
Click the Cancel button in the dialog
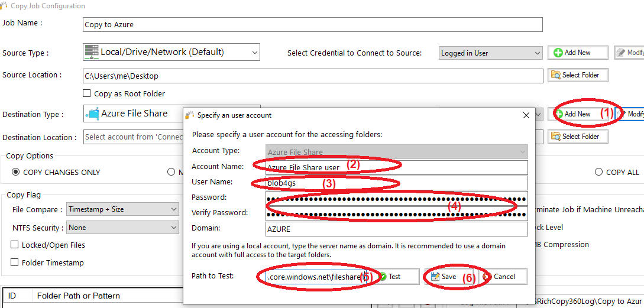point(499,277)
